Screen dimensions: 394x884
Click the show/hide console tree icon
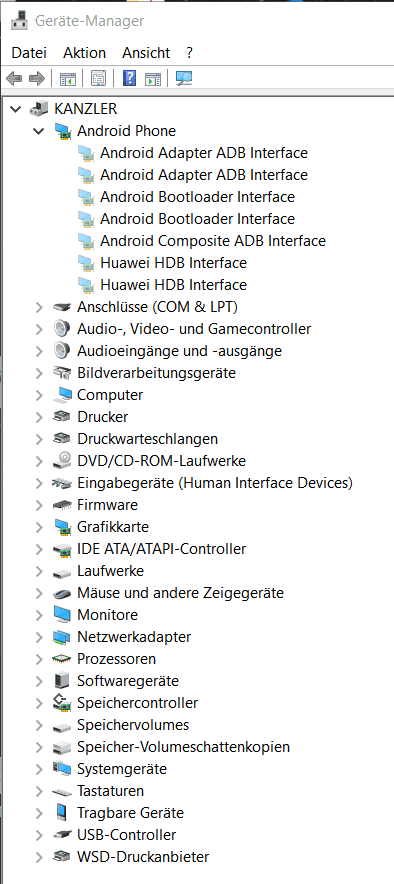click(68, 78)
